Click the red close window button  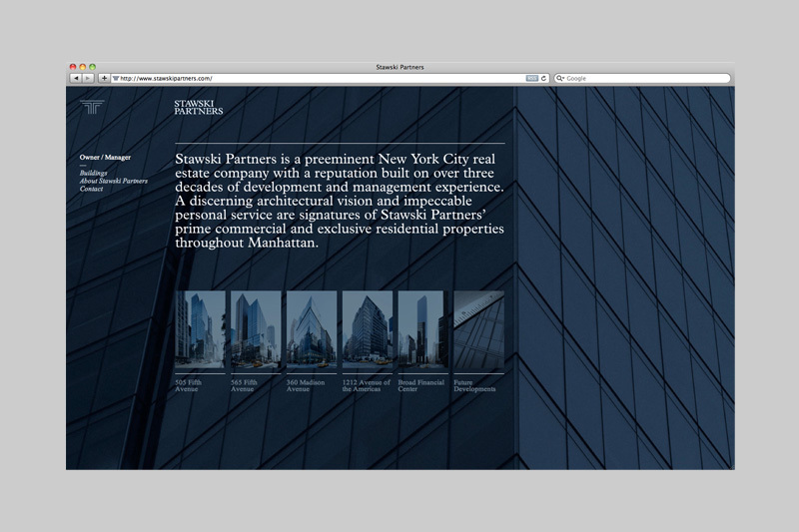[x=73, y=67]
